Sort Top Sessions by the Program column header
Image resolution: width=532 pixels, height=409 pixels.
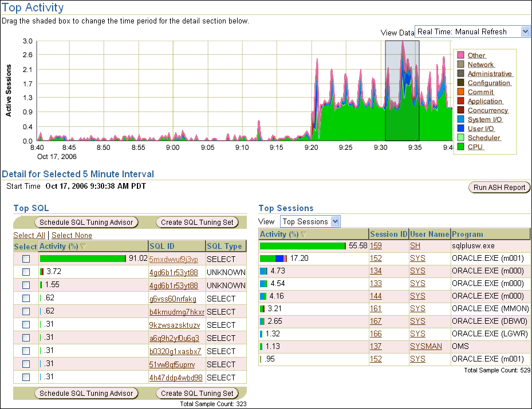point(467,234)
